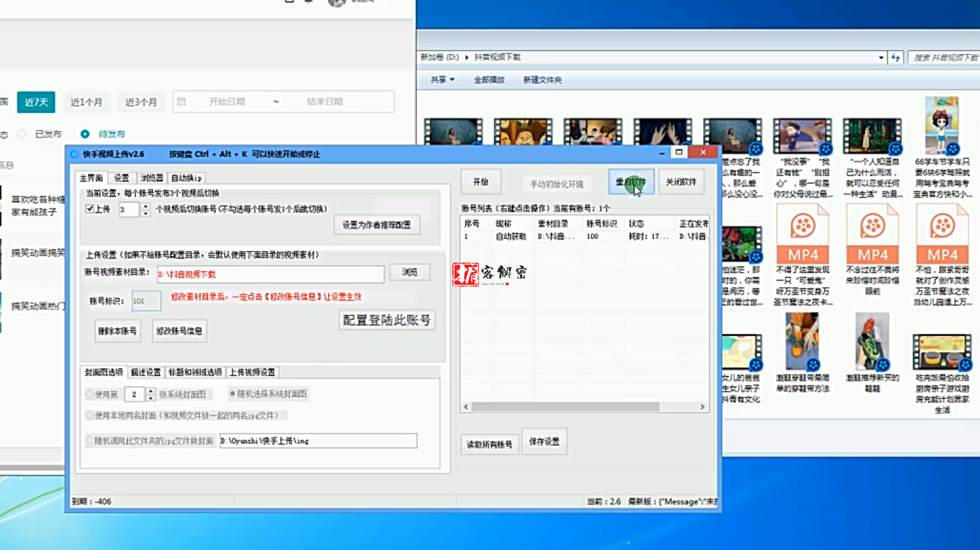980x550 pixels.
Task: Switch to the 设置 tab
Action: point(121,178)
